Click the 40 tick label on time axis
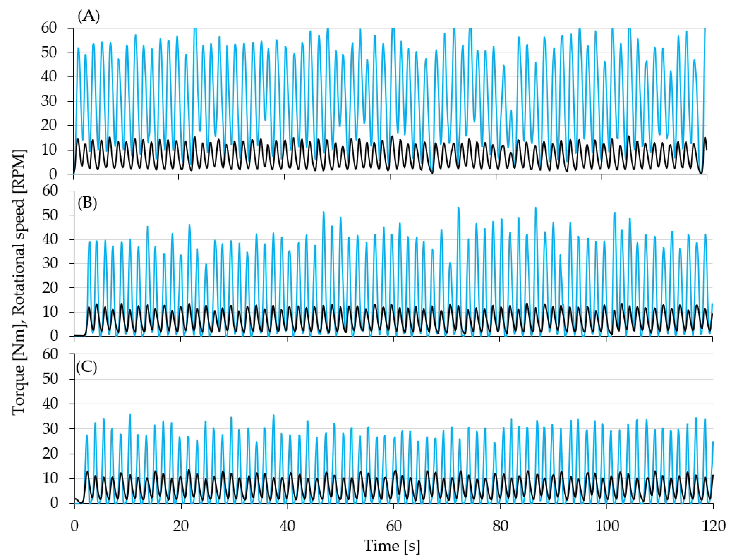Viewport: 731px width, 560px height. coord(287,526)
